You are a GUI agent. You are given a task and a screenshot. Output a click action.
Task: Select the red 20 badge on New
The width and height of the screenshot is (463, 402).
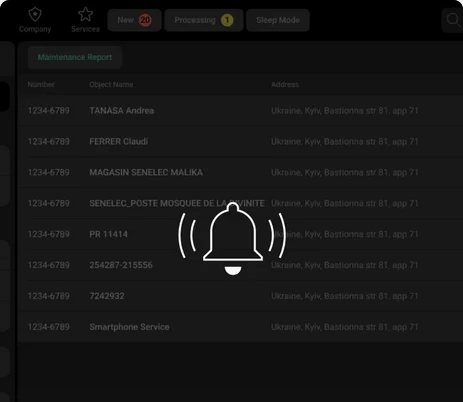click(145, 20)
